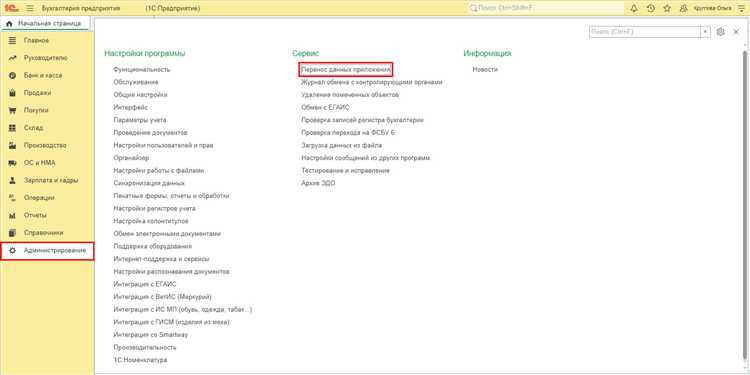Open Органайзер link
Image resolution: width=750 pixels, height=375 pixels.
pos(131,157)
